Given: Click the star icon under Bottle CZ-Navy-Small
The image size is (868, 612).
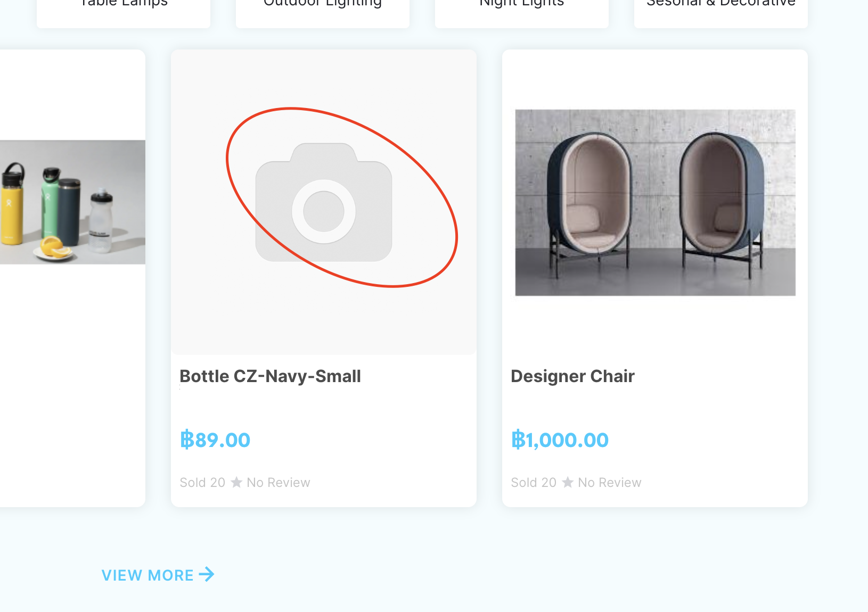Looking at the screenshot, I should point(236,482).
